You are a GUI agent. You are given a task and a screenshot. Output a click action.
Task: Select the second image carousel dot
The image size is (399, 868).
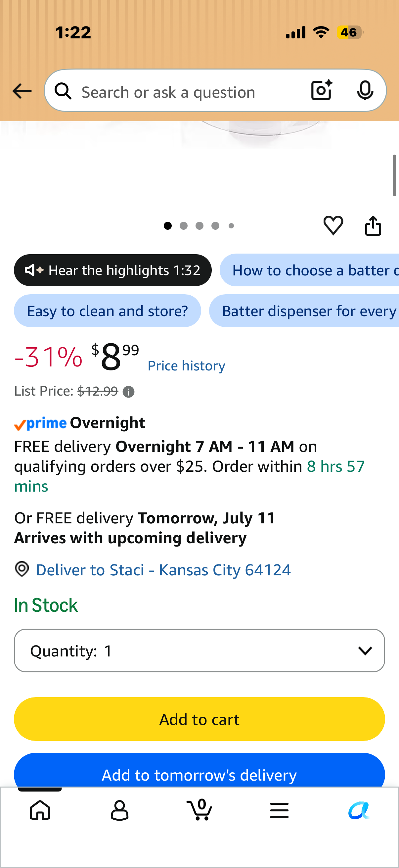click(184, 226)
